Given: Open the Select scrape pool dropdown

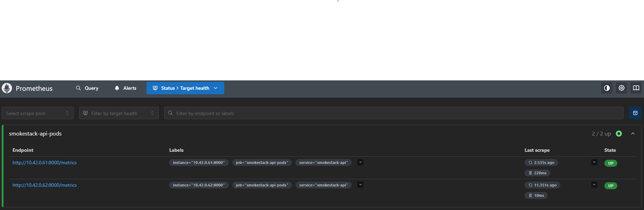Looking at the screenshot, I should point(37,113).
